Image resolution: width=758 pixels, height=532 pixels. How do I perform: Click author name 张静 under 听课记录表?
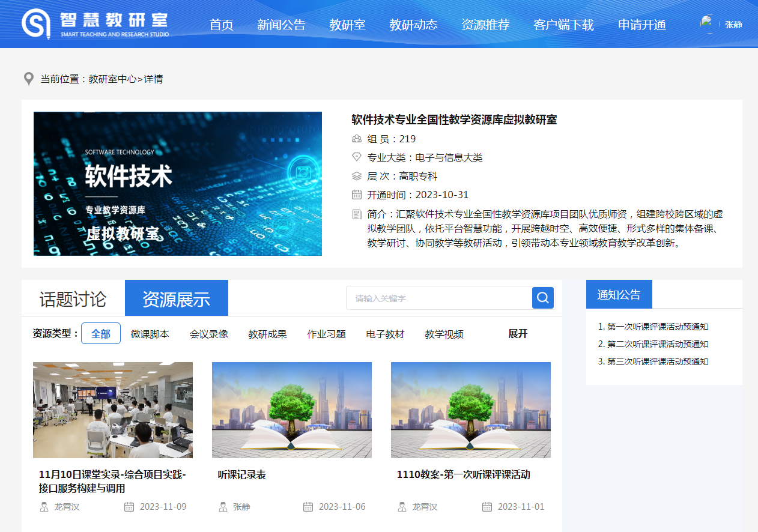(242, 507)
